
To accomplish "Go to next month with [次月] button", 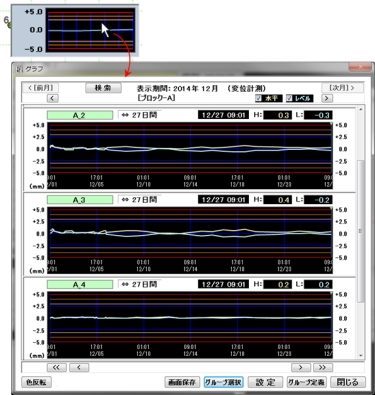I will 342,88.
